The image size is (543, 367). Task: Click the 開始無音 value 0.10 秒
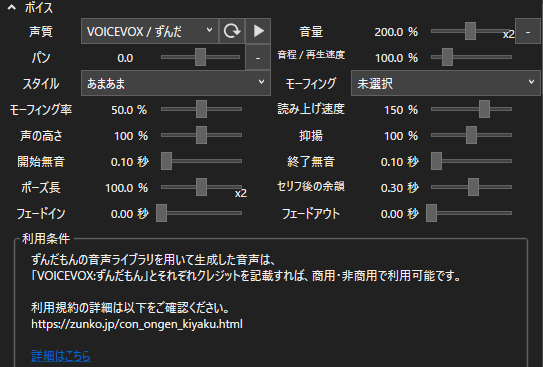[x=130, y=162]
